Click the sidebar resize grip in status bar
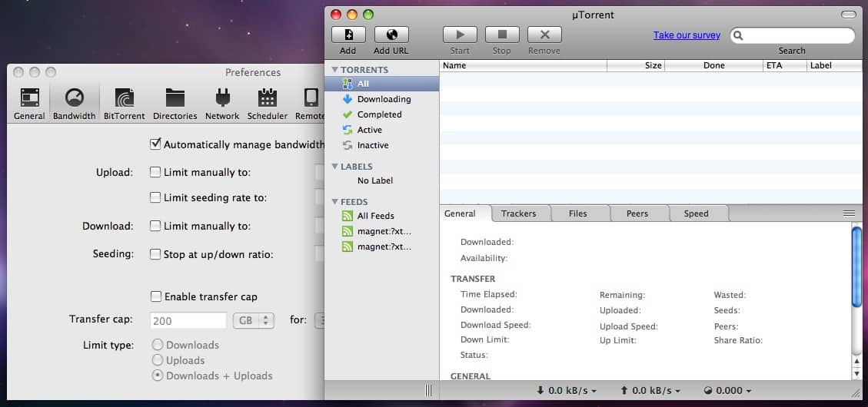The image size is (868, 407). pos(428,390)
